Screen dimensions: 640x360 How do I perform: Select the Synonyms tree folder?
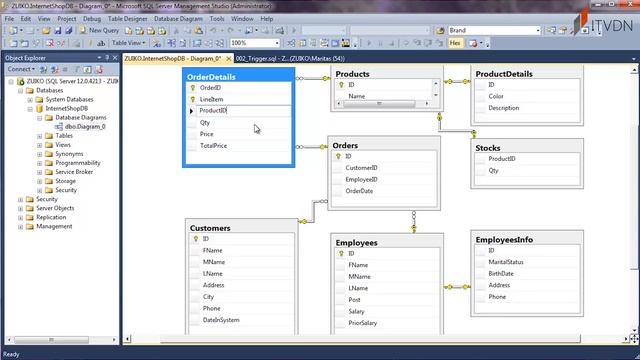click(69, 154)
